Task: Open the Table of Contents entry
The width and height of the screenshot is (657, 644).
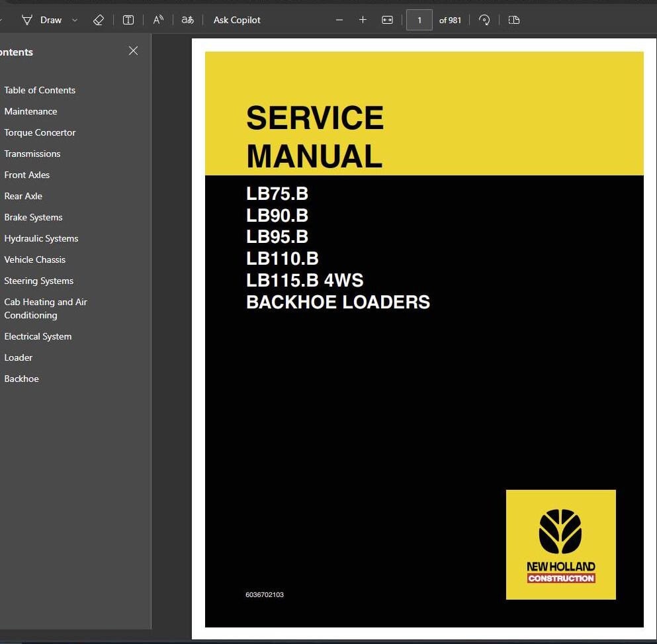Action: click(x=40, y=90)
